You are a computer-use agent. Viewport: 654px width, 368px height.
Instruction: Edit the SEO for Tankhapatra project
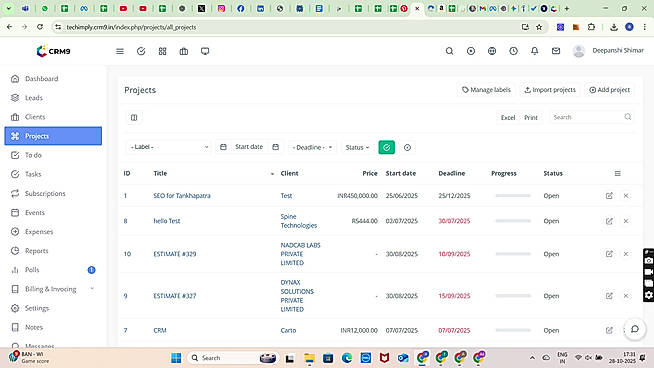pyautogui.click(x=609, y=196)
